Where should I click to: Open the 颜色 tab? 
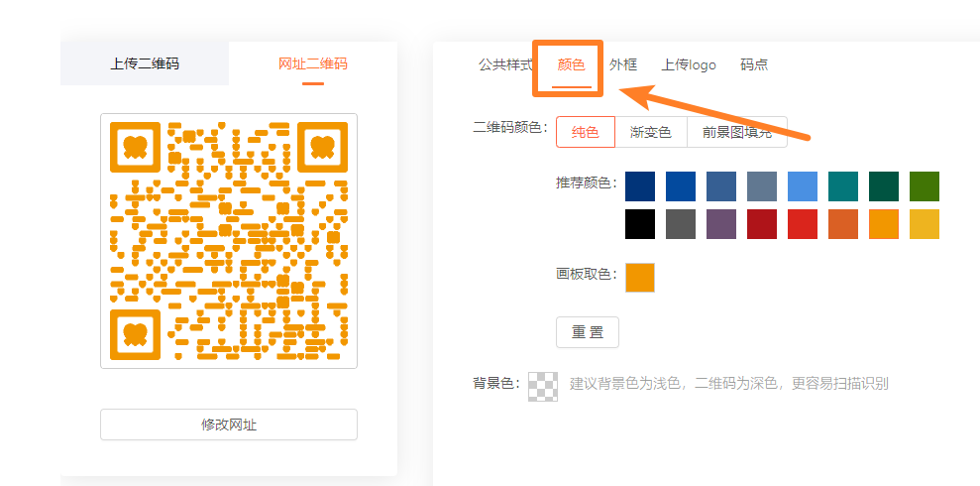571,64
